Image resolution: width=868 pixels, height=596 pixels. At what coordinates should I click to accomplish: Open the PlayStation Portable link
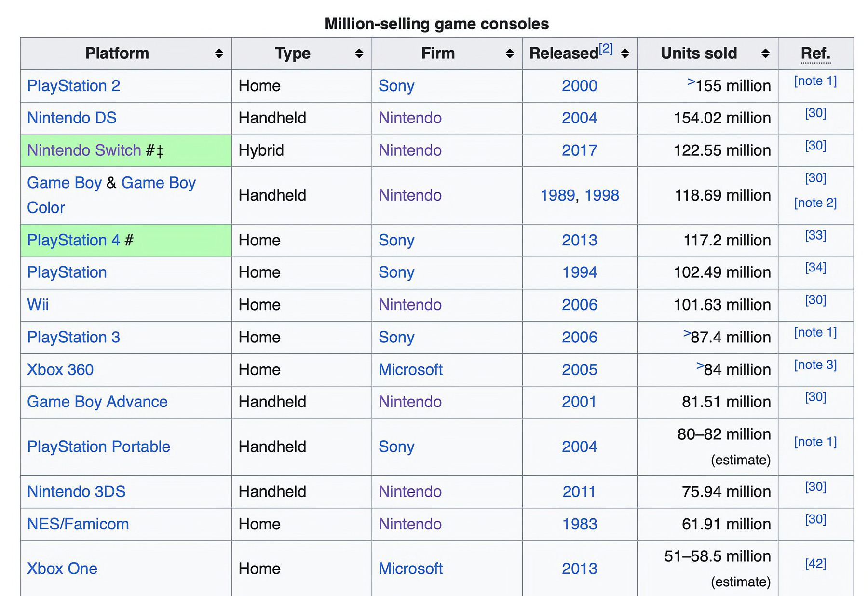pos(98,447)
